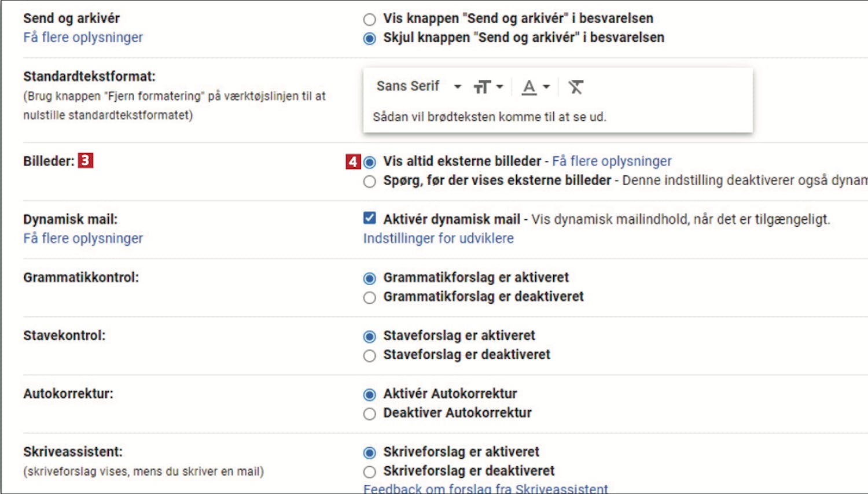Disable grammar suggestions (Grammatikforslag er deaktiveret)
The width and height of the screenshot is (868, 494).
[x=370, y=298]
